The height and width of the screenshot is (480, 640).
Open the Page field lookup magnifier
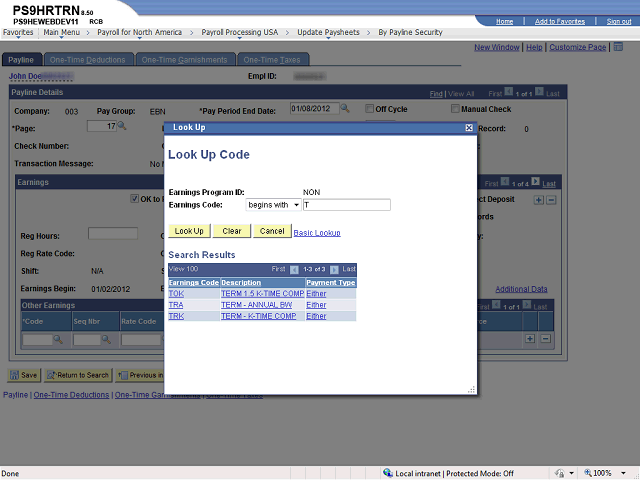tap(122, 126)
